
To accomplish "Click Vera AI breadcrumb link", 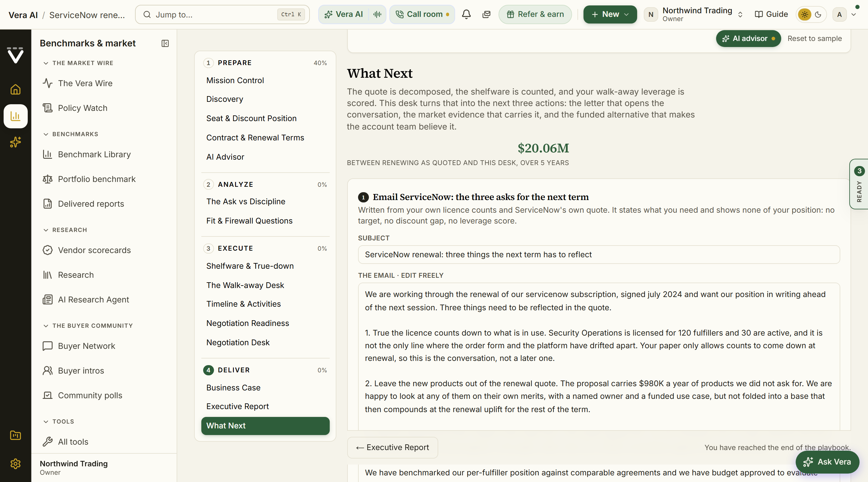I will tap(23, 15).
